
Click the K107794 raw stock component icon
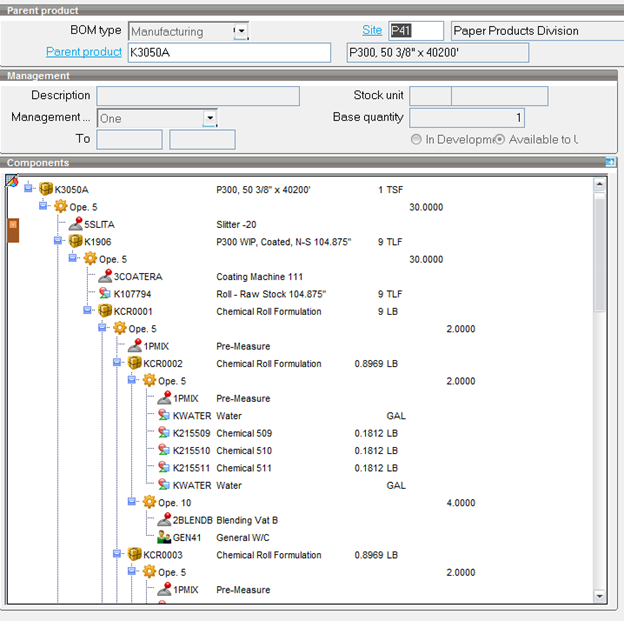coord(104,294)
